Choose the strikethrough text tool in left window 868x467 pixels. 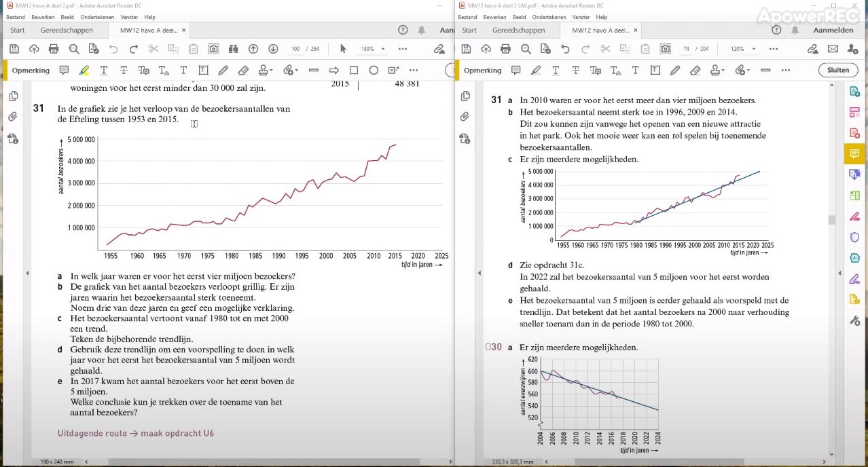pyautogui.click(x=124, y=70)
